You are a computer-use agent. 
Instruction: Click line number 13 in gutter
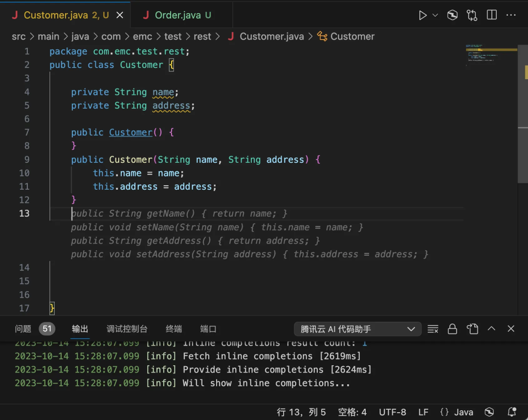click(x=24, y=214)
